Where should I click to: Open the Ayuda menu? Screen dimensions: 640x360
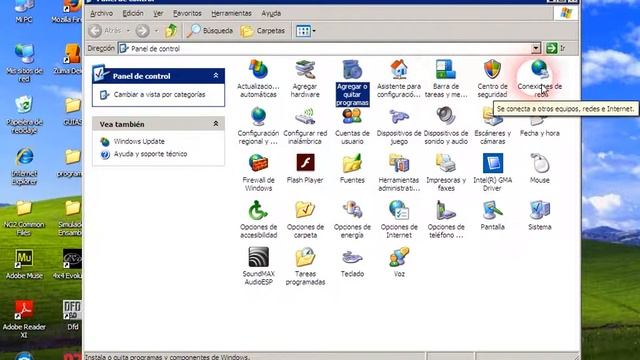click(x=271, y=13)
